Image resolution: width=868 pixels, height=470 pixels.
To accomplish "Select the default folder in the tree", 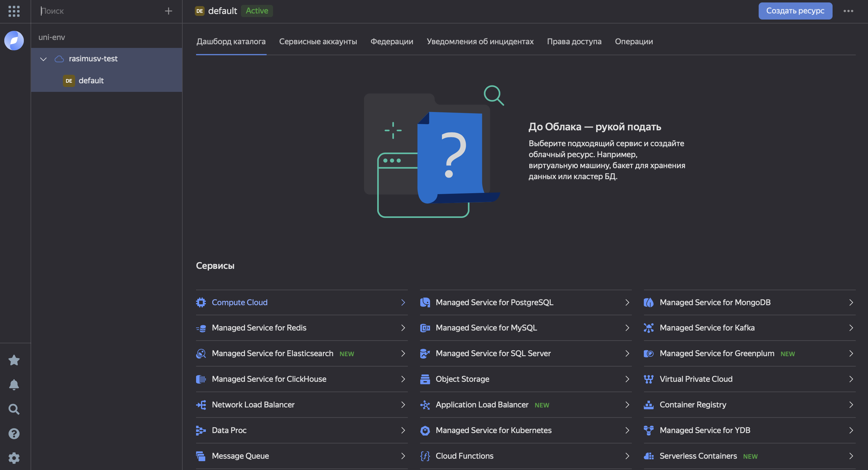I will point(107,81).
